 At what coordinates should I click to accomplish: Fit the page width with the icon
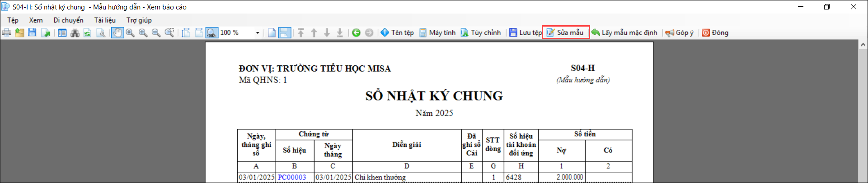click(199, 32)
